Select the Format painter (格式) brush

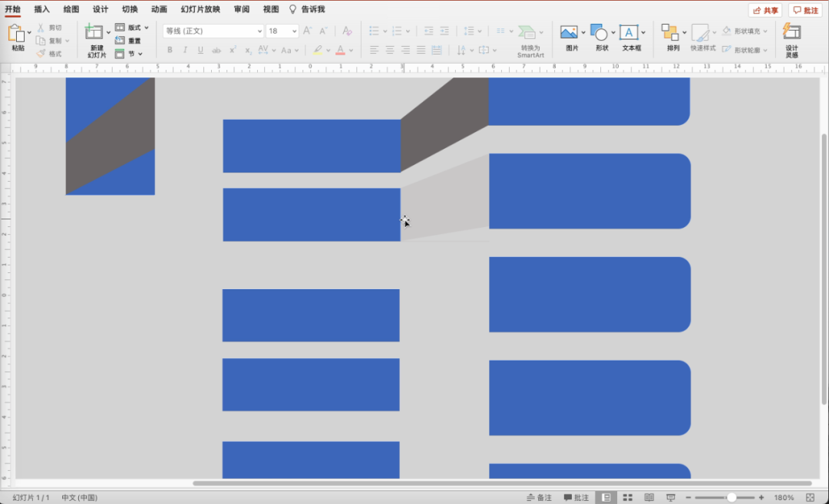(x=41, y=54)
